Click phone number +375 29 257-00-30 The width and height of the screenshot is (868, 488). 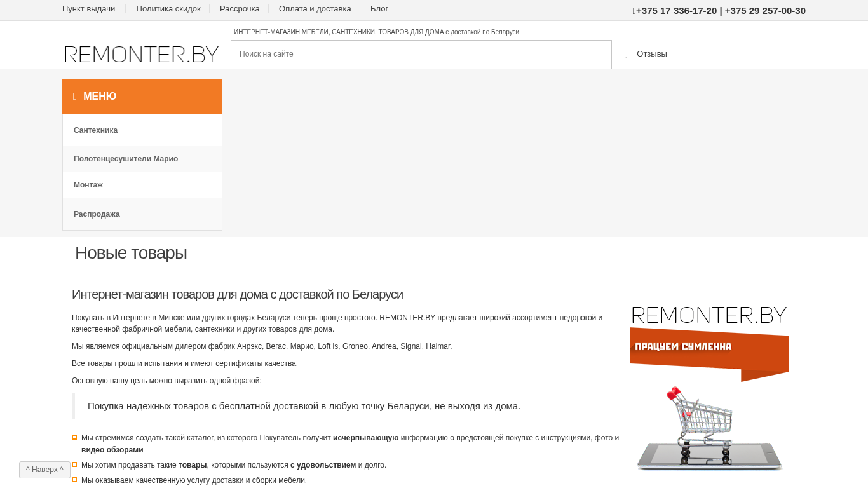(765, 11)
